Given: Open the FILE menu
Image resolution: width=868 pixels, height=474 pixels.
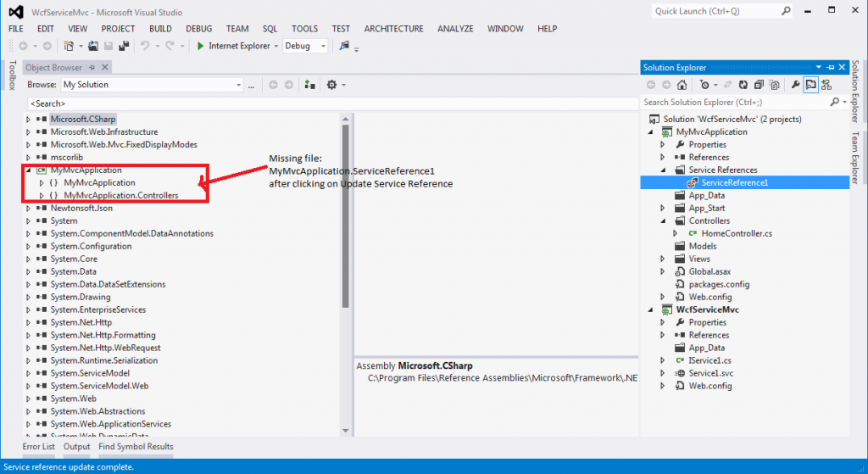Looking at the screenshot, I should click(16, 29).
